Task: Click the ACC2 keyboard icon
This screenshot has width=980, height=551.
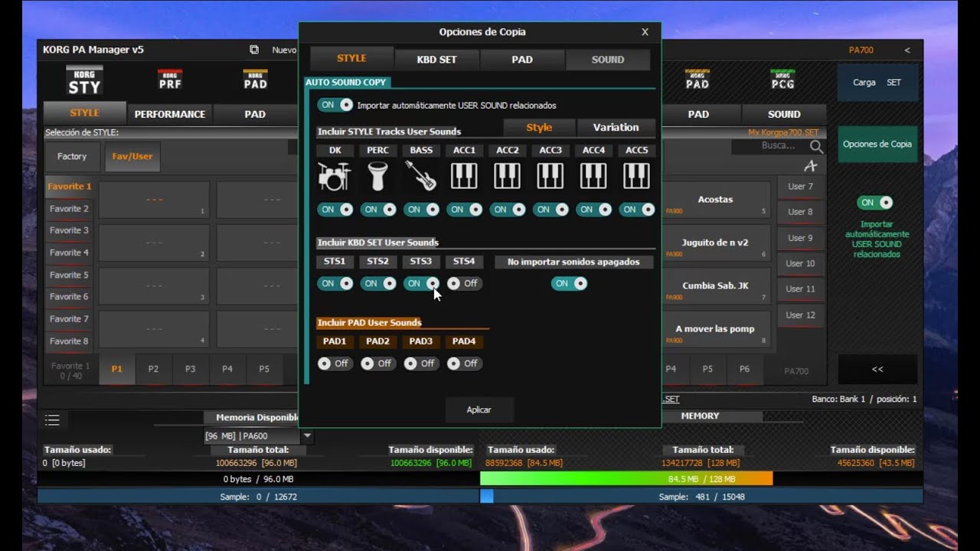Action: click(507, 176)
